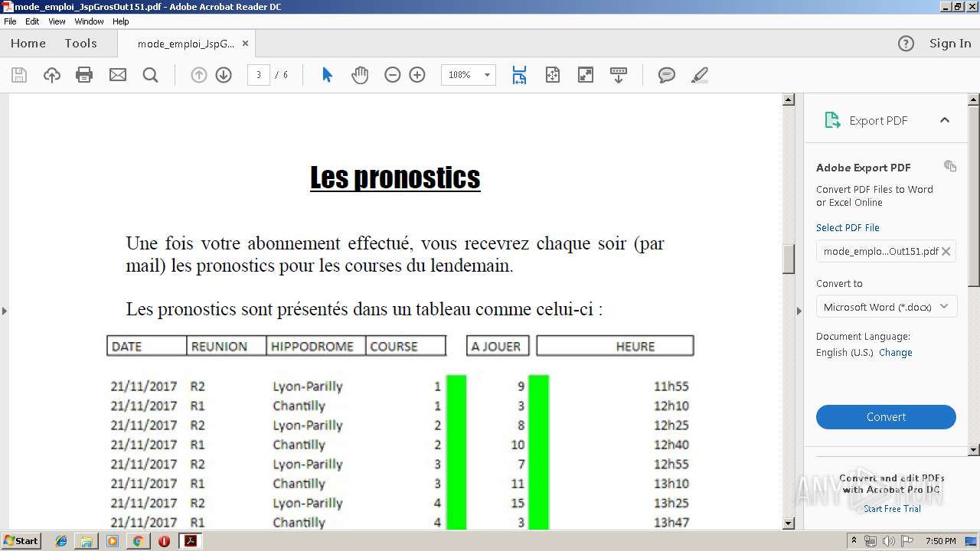Viewport: 980px width, 551px height.
Task: Click the Windows Start button
Action: pos(21,541)
